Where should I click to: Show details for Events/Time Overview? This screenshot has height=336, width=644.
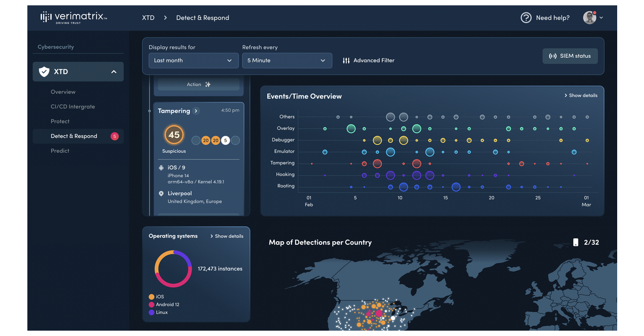581,95
